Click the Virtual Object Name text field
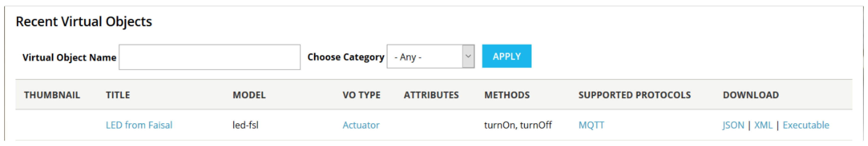The height and width of the screenshot is (146, 868). (x=209, y=57)
